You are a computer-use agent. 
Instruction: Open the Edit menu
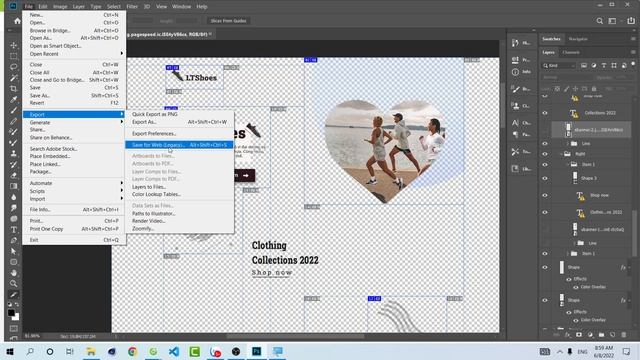(x=43, y=7)
